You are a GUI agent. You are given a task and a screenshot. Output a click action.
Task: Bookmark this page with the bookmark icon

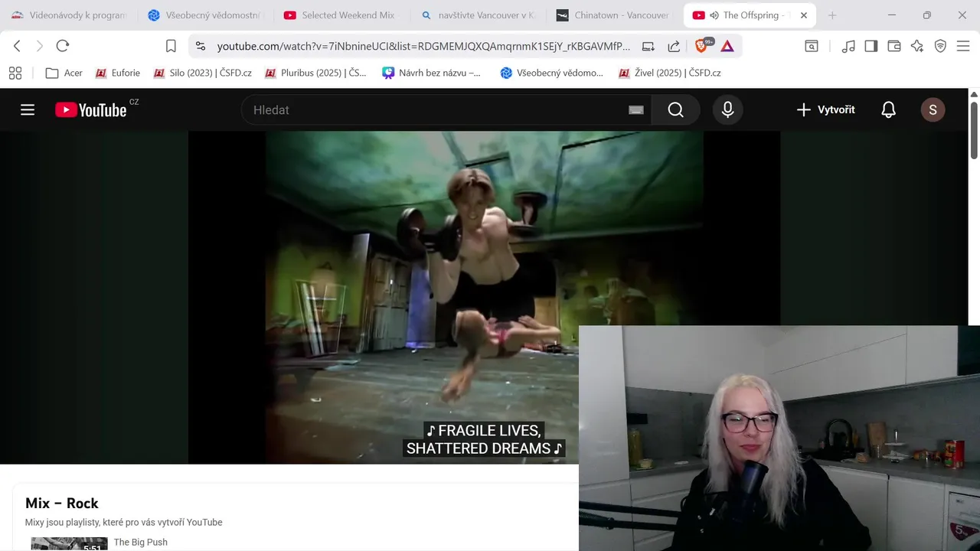pyautogui.click(x=171, y=46)
